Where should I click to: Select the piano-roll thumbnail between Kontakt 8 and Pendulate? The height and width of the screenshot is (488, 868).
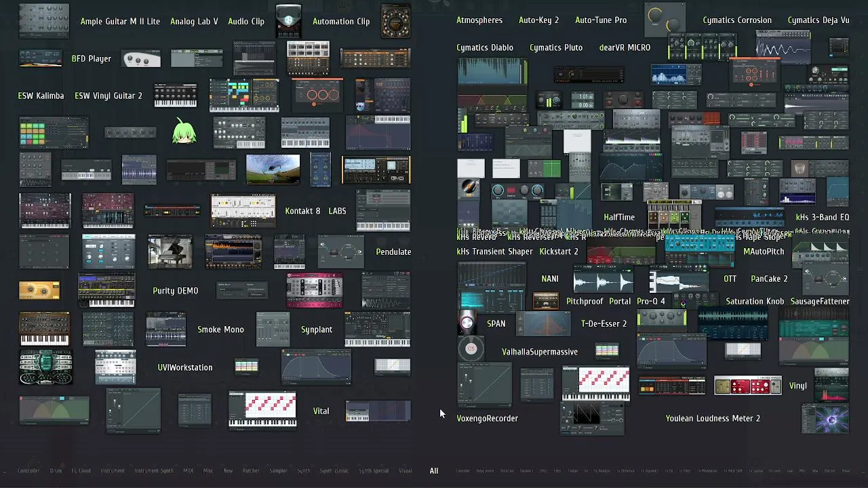coord(383,211)
